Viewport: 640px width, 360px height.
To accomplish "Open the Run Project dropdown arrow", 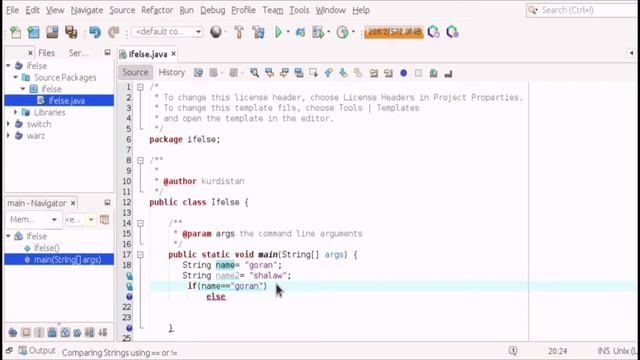I will point(288,32).
